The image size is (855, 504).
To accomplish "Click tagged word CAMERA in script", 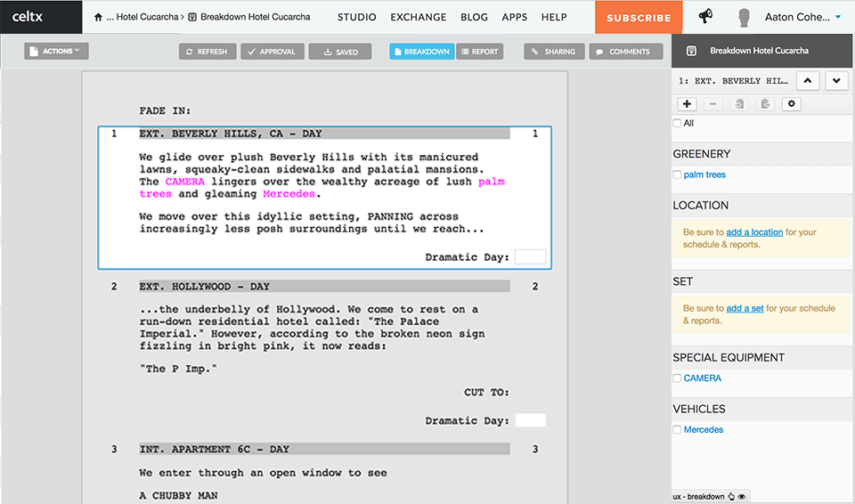I will 185,182.
